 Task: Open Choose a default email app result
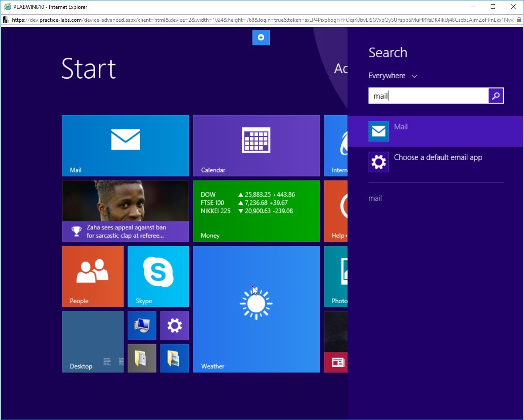point(436,162)
